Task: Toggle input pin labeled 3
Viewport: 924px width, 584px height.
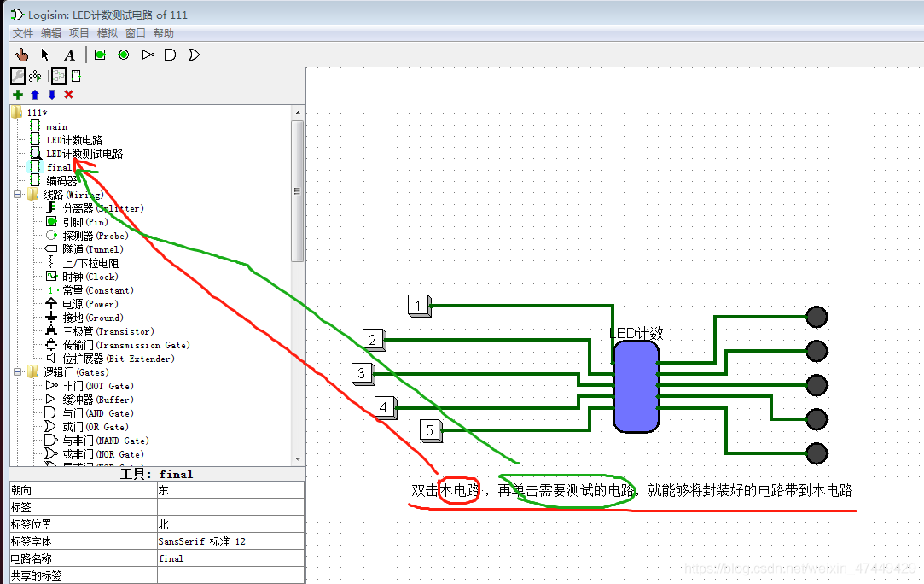Action: point(363,373)
